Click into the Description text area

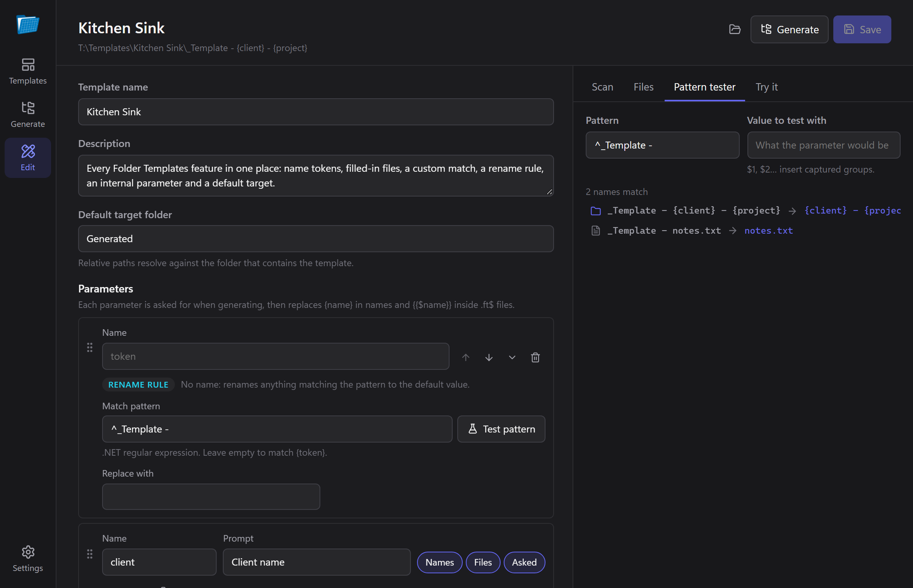tap(316, 176)
